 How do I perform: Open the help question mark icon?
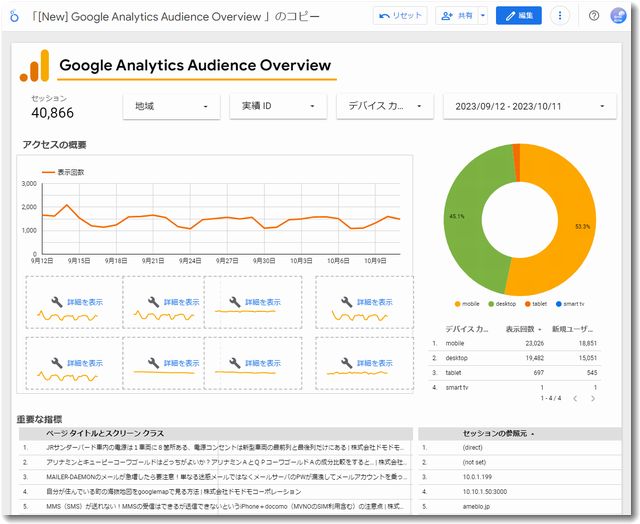pyautogui.click(x=594, y=16)
